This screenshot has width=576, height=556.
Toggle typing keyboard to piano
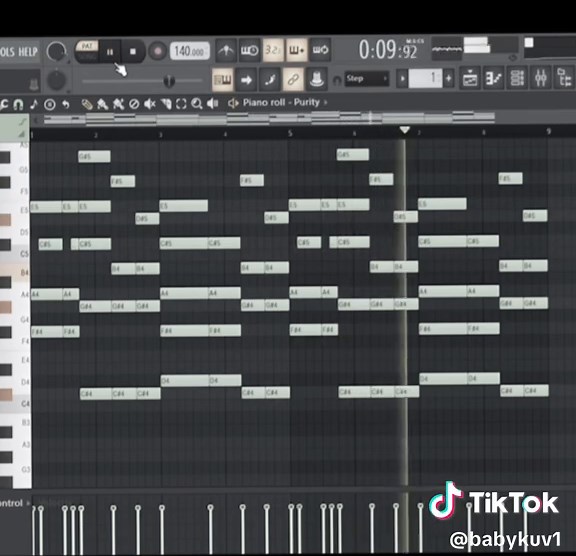223,79
